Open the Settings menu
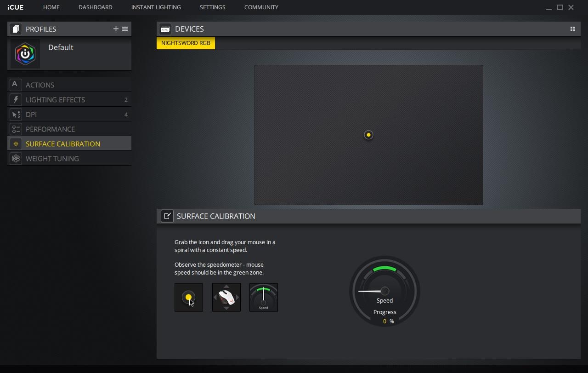 [213, 7]
